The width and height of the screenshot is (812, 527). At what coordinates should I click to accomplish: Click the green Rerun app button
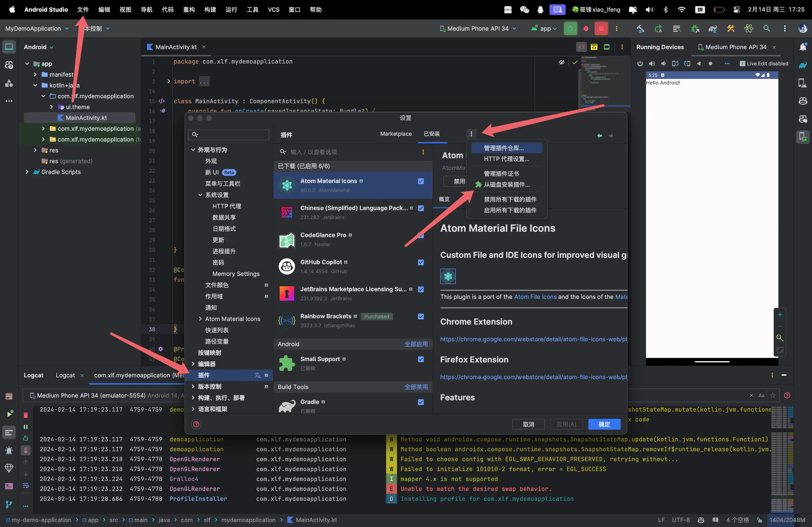tap(570, 29)
